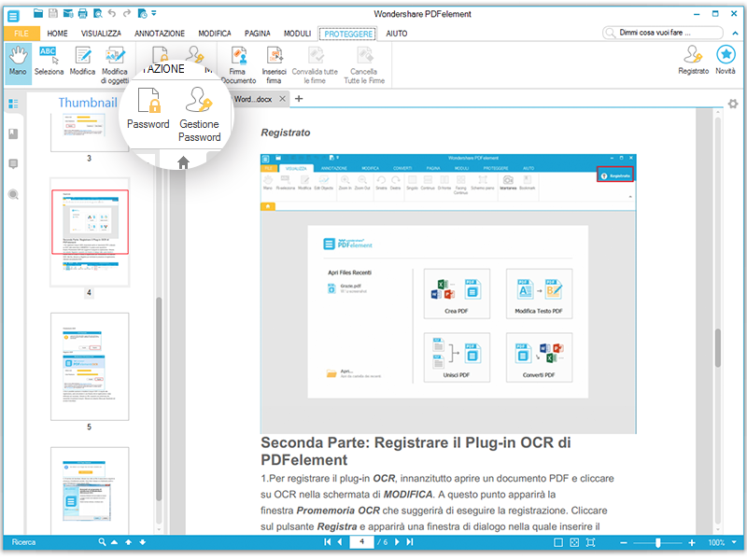
Task: Click the status bar search magnifier icon
Action: (102, 542)
